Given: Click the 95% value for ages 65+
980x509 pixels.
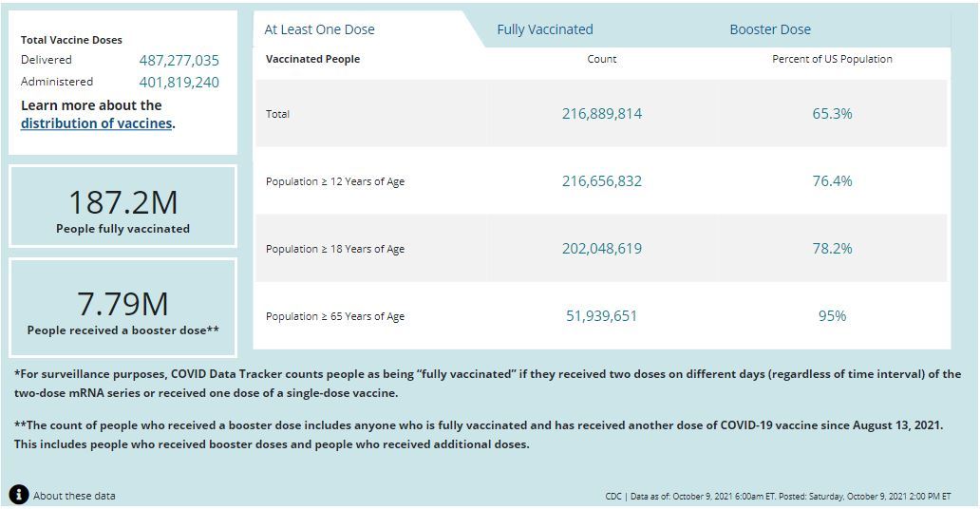Looking at the screenshot, I should [x=832, y=316].
